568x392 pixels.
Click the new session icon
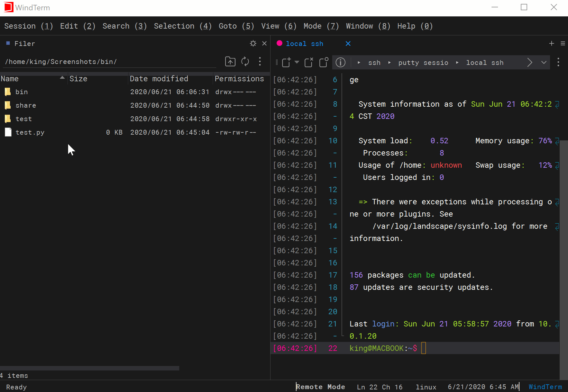pos(286,62)
